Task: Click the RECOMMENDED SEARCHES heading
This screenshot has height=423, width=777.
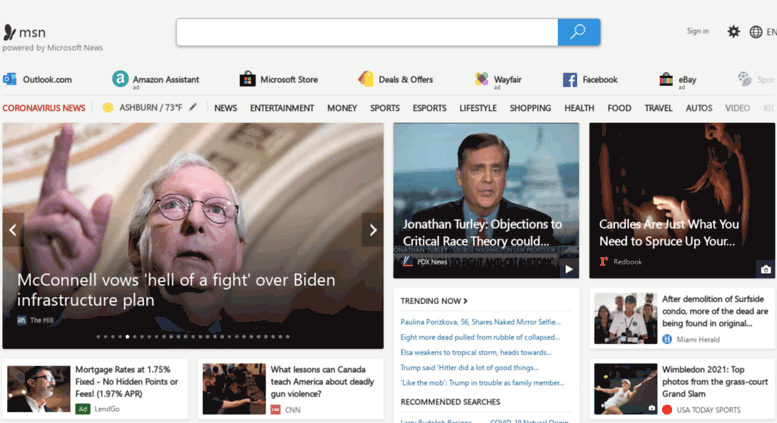Action: tap(450, 402)
